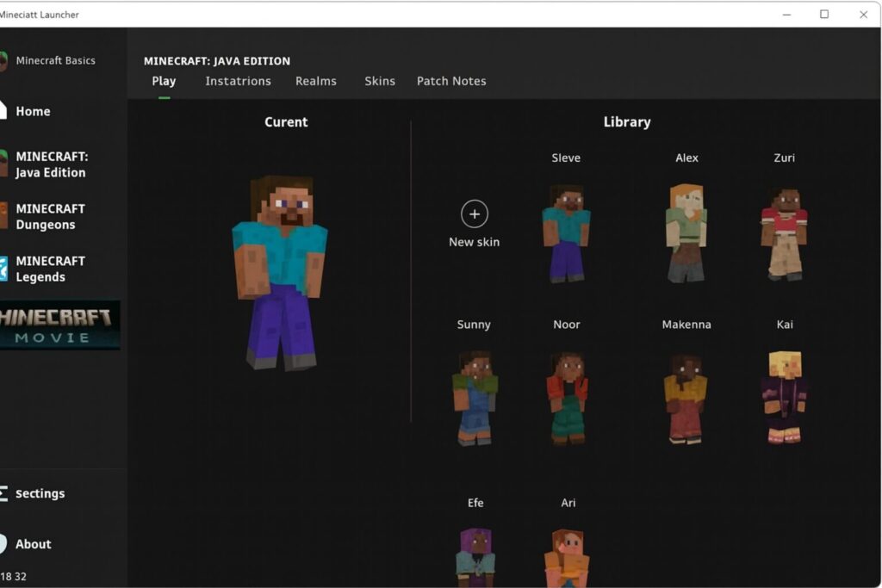Viewport: 882px width, 588px height.
Task: Choose the Sleve skin in Library
Action: (x=566, y=233)
